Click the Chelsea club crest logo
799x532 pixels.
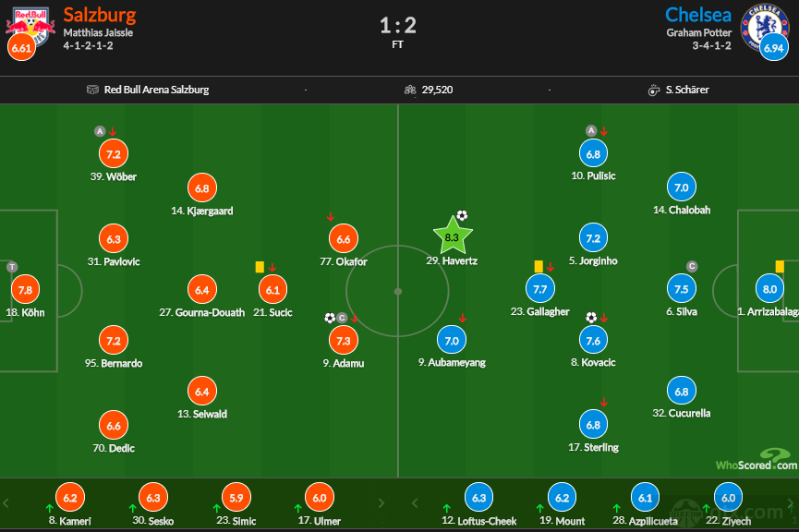pyautogui.click(x=762, y=27)
